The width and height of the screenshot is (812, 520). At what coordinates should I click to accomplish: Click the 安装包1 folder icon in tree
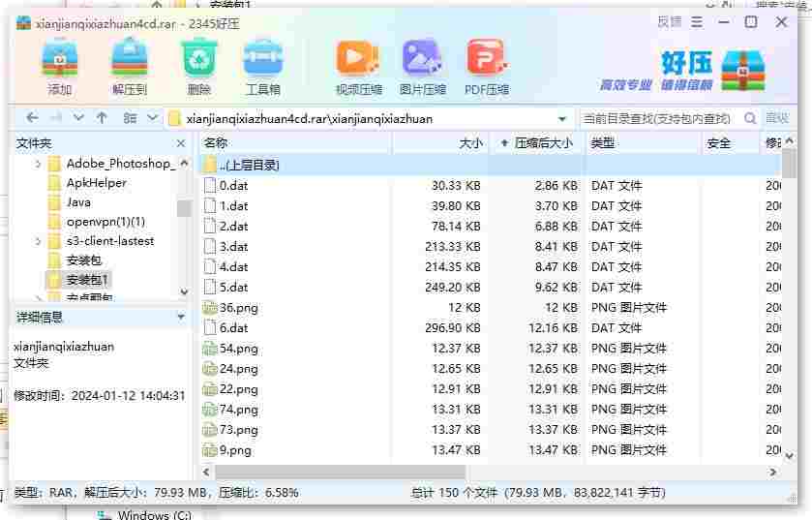click(54, 280)
